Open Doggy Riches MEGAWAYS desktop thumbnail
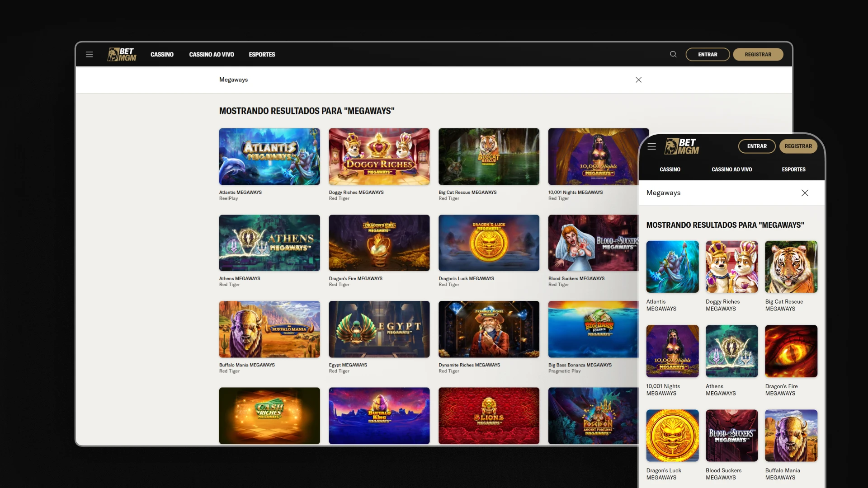 (x=379, y=156)
